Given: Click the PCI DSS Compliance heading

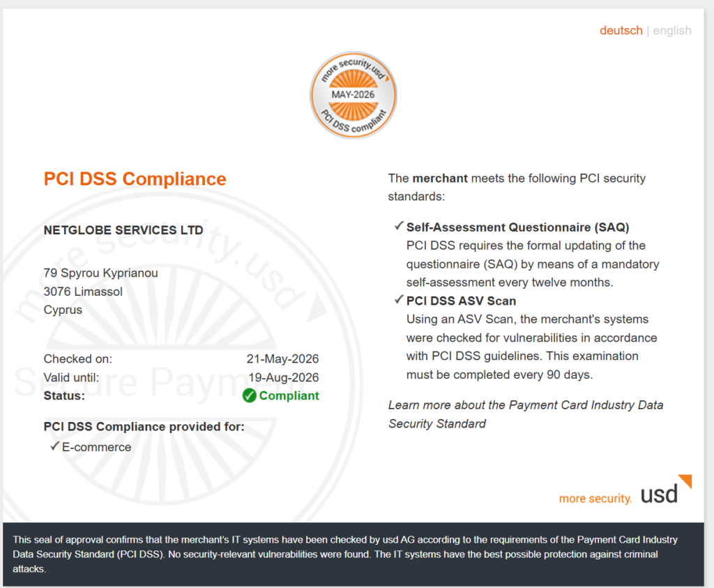Looking at the screenshot, I should 135,179.
